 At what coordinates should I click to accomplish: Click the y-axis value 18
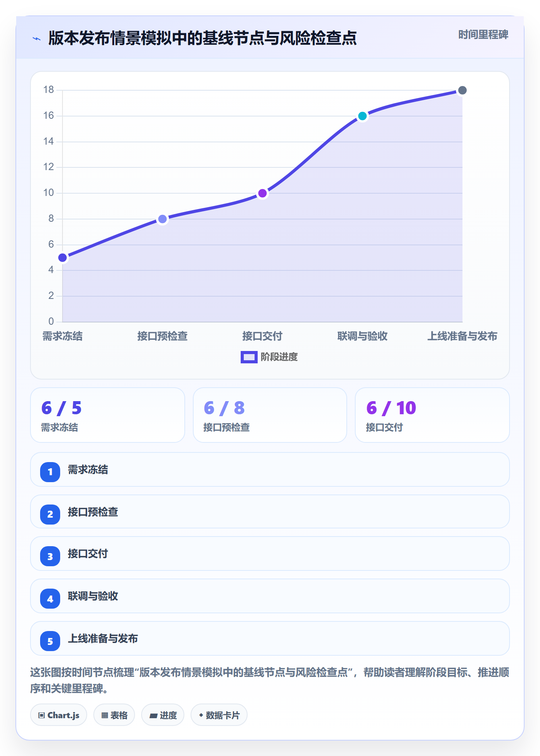[x=49, y=90]
